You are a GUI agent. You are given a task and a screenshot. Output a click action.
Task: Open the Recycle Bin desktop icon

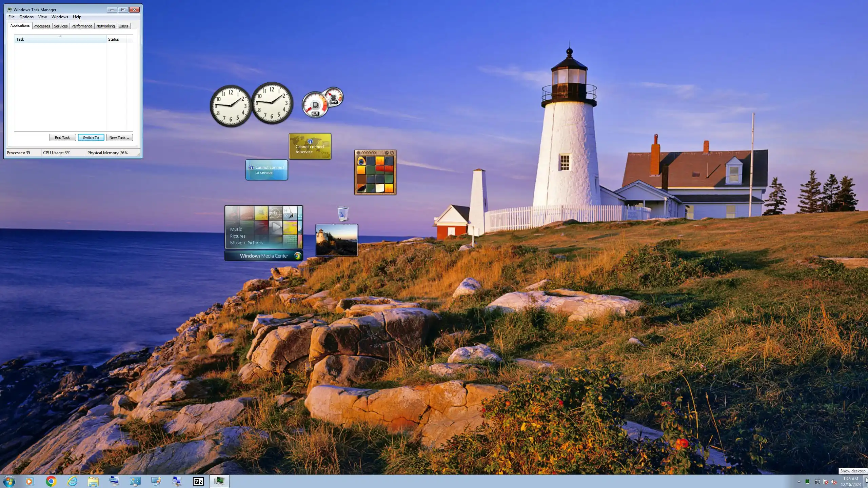point(343,214)
